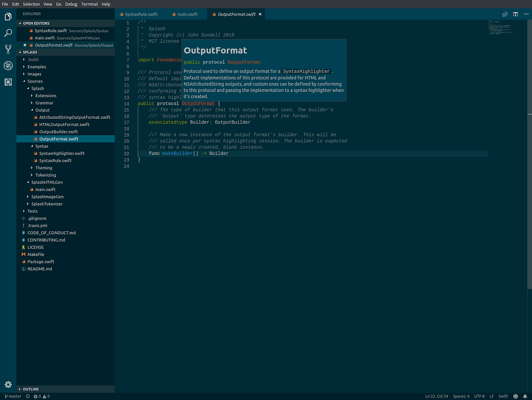Open the Source Control view icon
This screenshot has width=532, height=400.
8,49
